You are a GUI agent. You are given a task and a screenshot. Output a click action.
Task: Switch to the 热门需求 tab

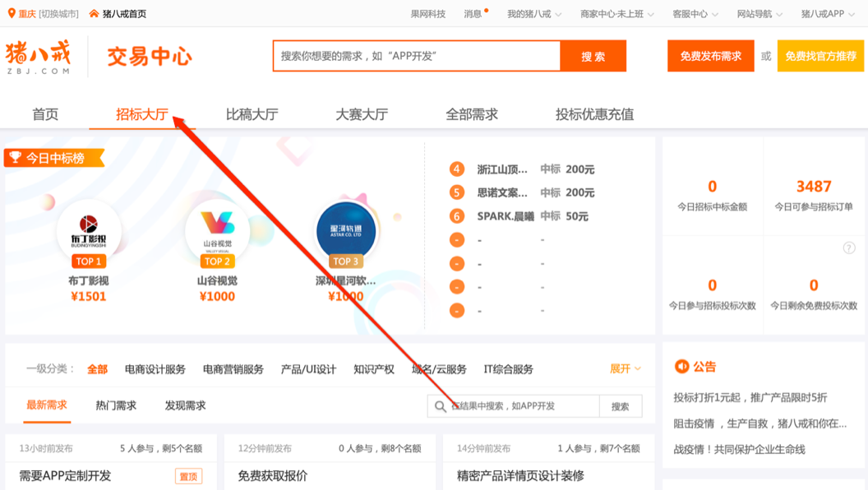[x=116, y=405]
